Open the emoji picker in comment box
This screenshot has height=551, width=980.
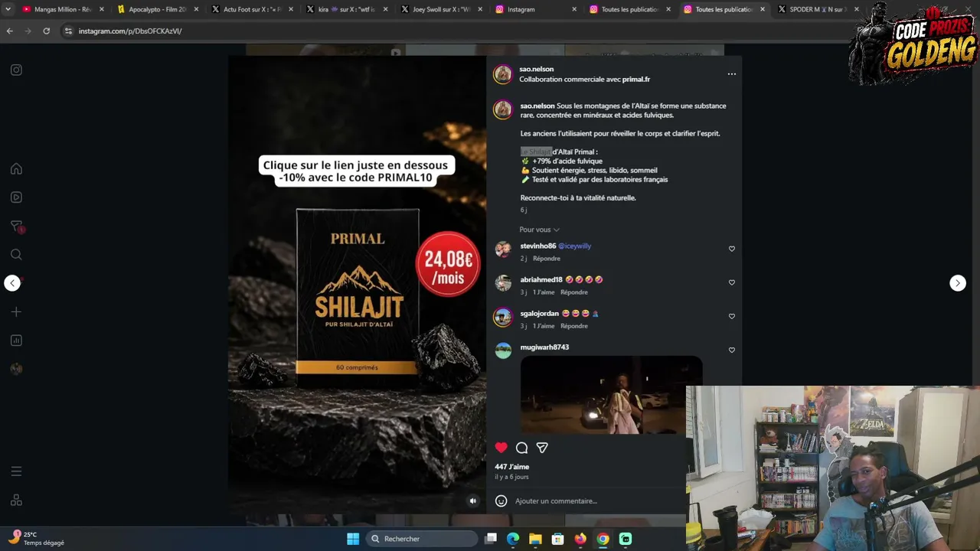click(x=501, y=501)
